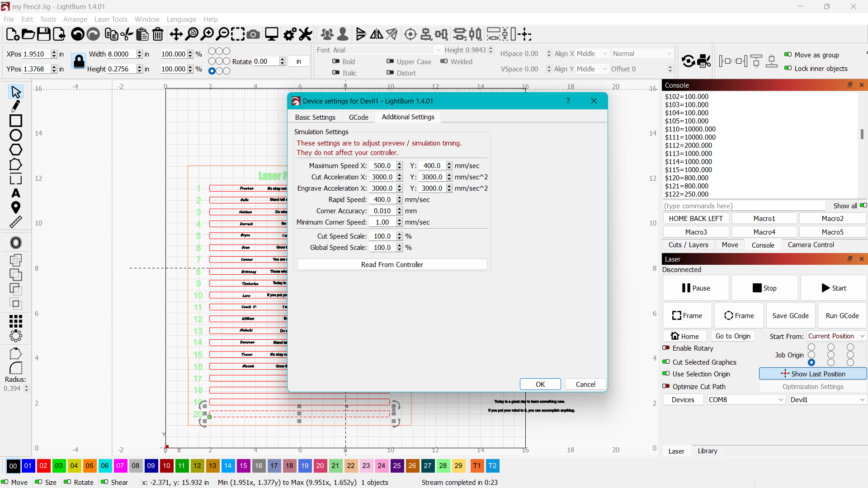Open the Devil1 device dropdown

click(827, 399)
